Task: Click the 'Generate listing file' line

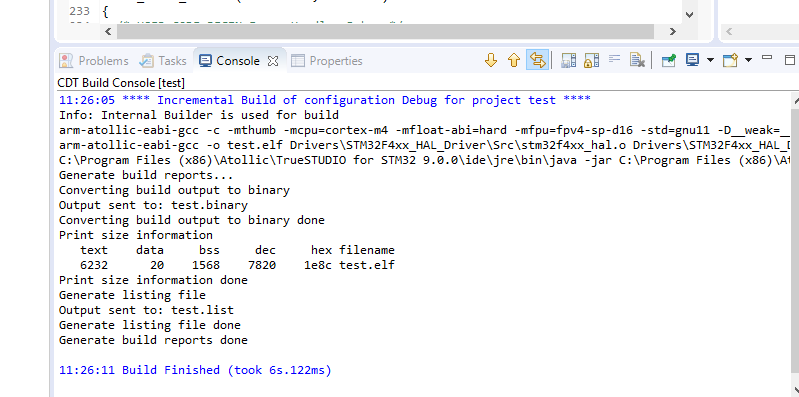Action: point(132,295)
